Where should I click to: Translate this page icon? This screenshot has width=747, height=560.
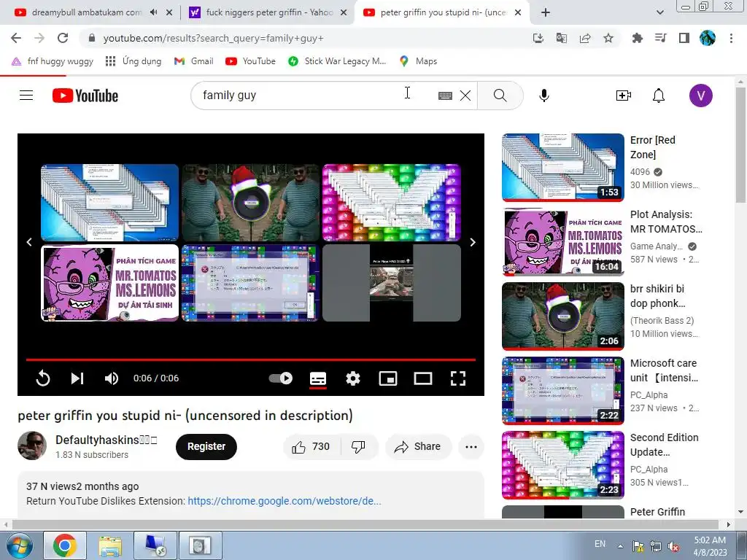pos(562,38)
